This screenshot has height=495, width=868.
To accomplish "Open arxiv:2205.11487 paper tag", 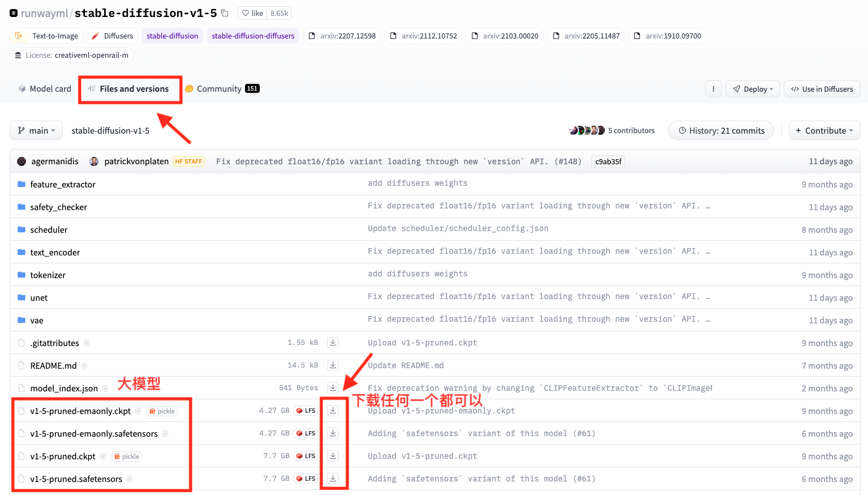I will click(586, 36).
